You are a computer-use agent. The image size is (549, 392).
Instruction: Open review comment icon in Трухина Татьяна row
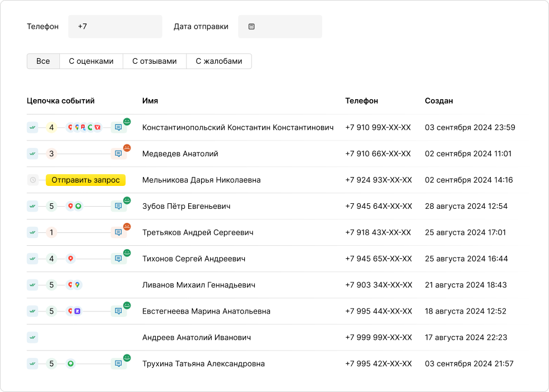pos(118,363)
